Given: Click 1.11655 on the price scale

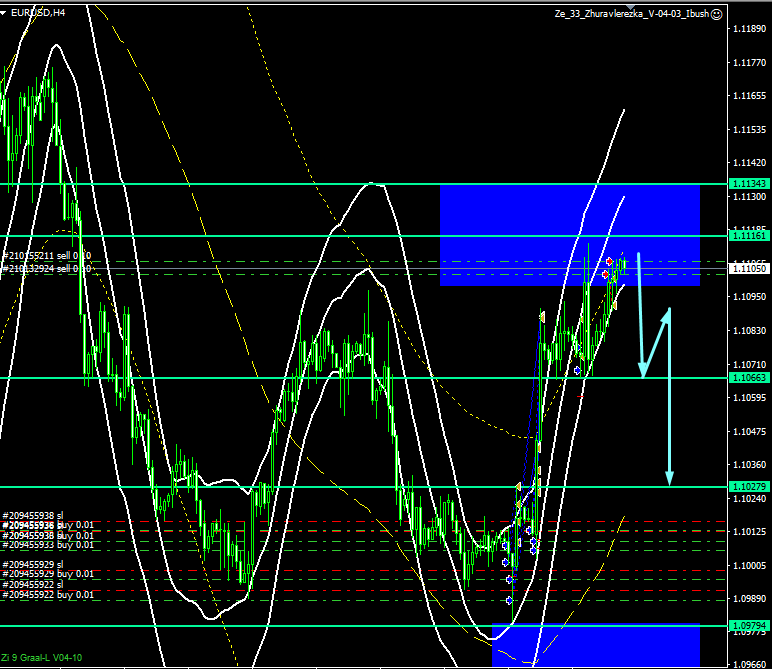Looking at the screenshot, I should pos(749,96).
